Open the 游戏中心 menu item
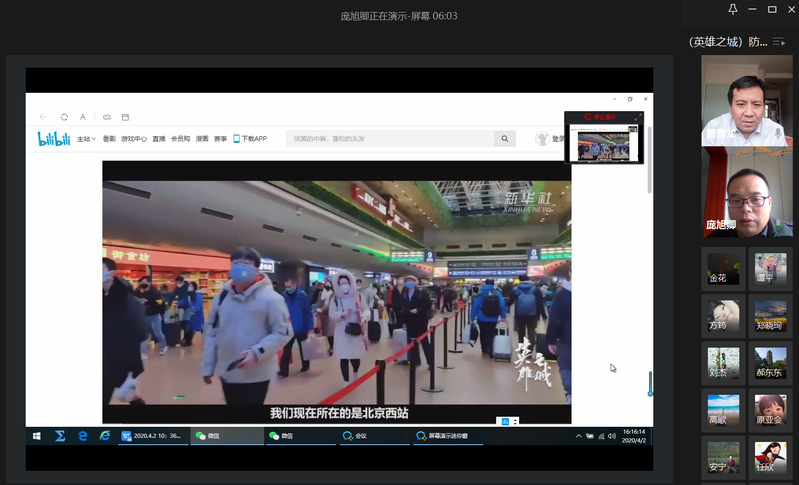The height and width of the screenshot is (485, 799). pos(134,139)
